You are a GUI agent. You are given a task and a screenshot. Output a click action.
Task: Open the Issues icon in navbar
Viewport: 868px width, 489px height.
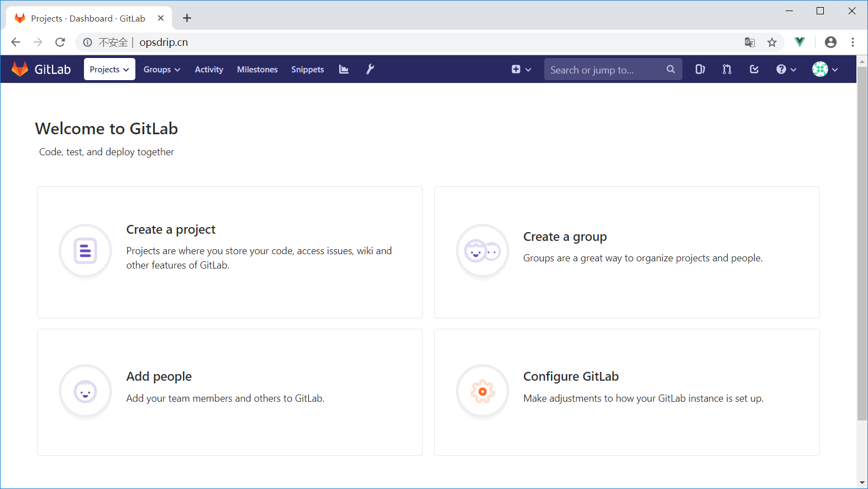(x=700, y=69)
